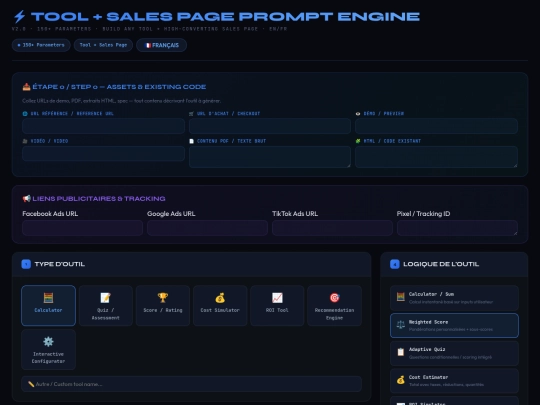Click into the Contenu PDF / Texte brut textarea
The width and height of the screenshot is (540, 405).
point(270,157)
